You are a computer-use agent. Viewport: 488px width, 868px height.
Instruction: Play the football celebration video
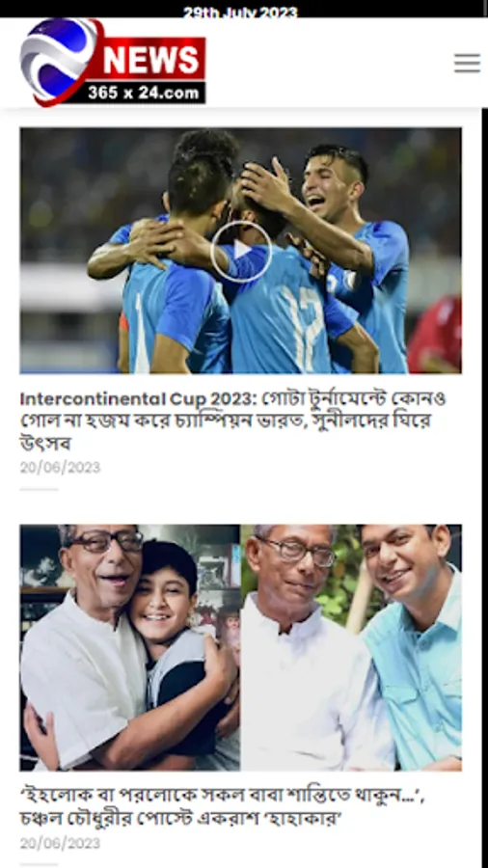point(241,251)
